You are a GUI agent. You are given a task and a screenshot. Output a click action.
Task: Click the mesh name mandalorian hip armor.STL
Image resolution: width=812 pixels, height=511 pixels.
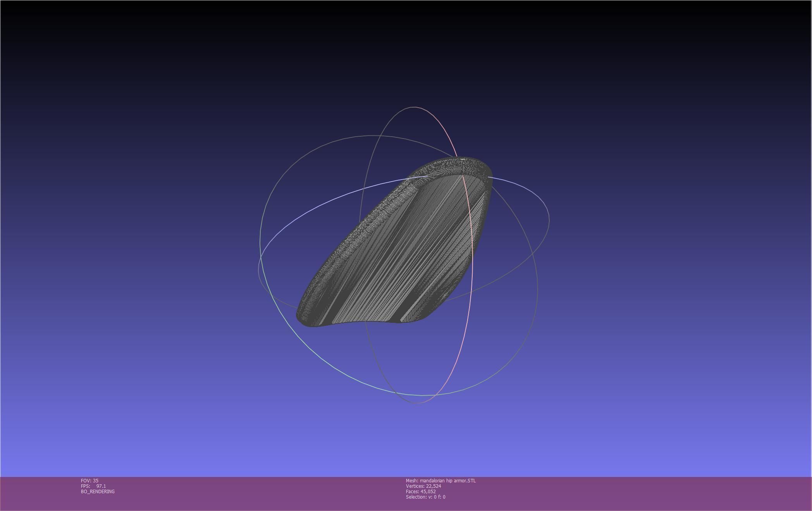coord(441,480)
